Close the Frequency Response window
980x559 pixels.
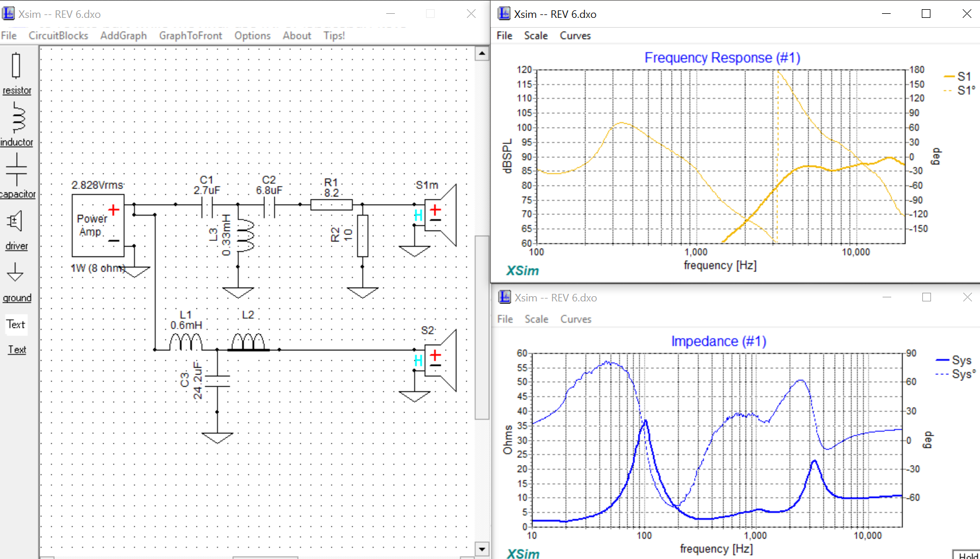(967, 14)
